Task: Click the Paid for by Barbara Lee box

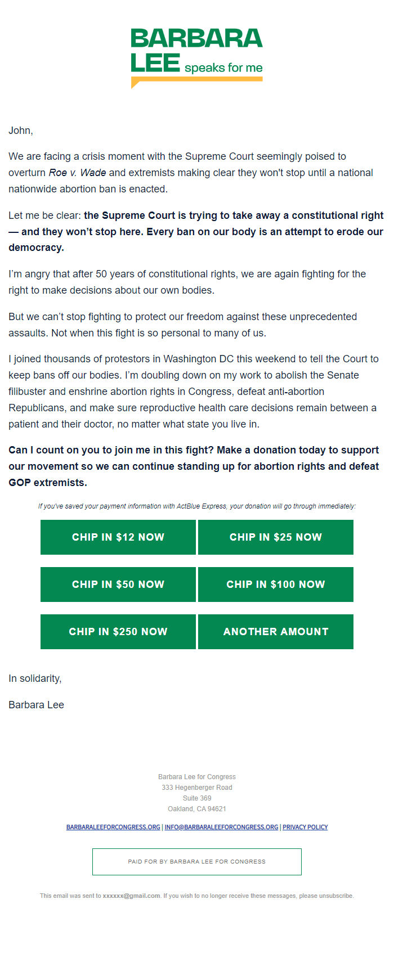Action: (197, 862)
